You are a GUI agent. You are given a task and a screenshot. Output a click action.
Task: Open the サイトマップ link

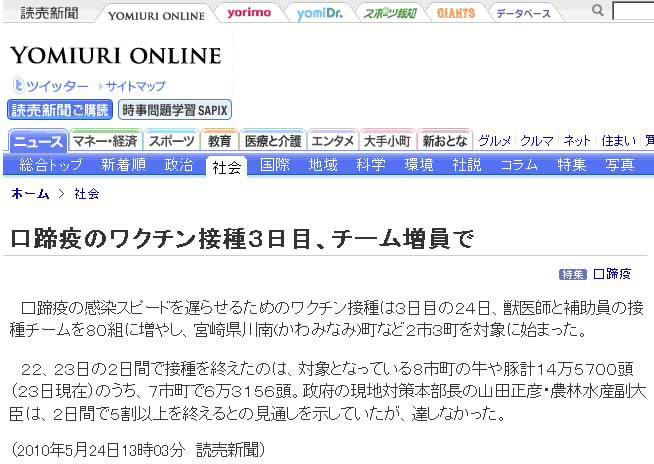(135, 86)
